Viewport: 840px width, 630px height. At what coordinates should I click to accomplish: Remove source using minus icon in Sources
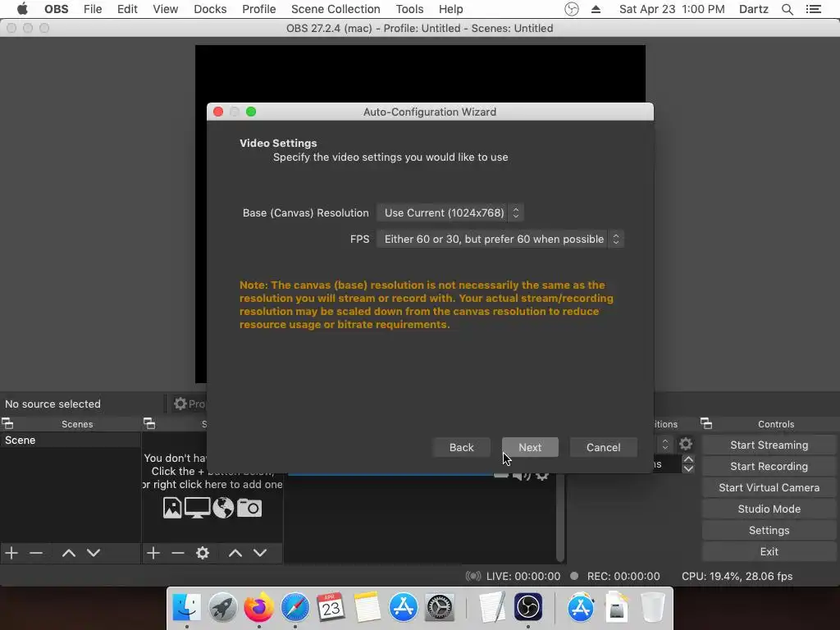178,553
